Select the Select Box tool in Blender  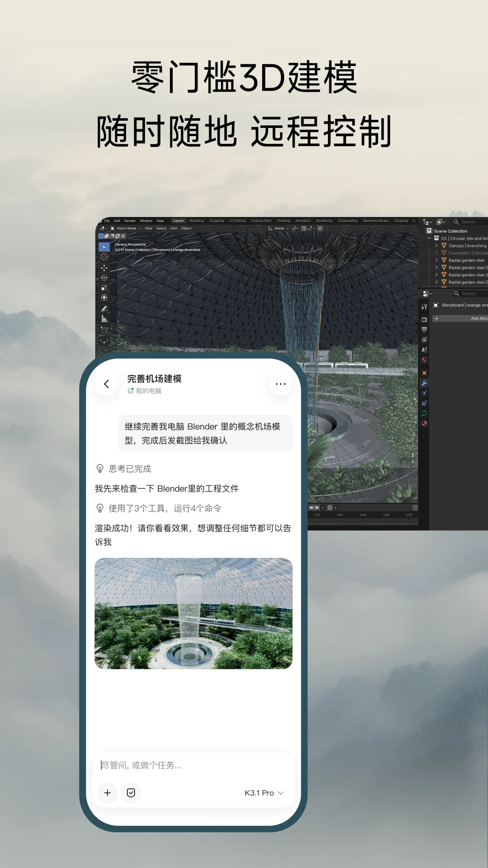click(x=104, y=247)
